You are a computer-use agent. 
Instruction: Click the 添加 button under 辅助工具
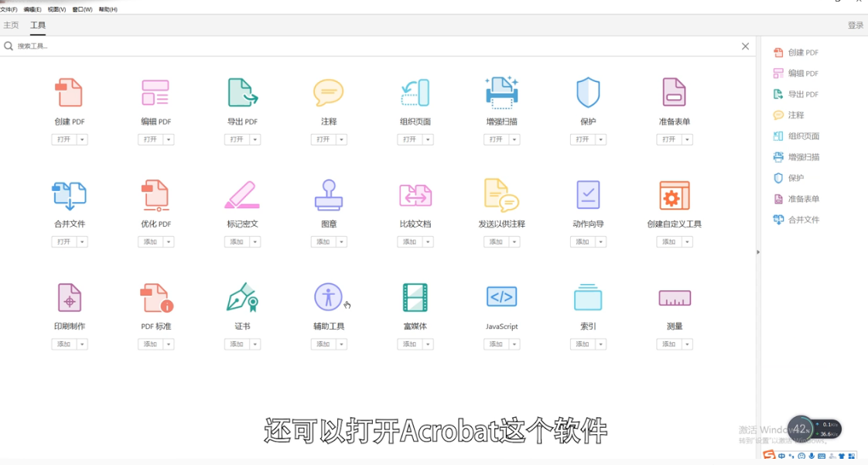pos(323,344)
